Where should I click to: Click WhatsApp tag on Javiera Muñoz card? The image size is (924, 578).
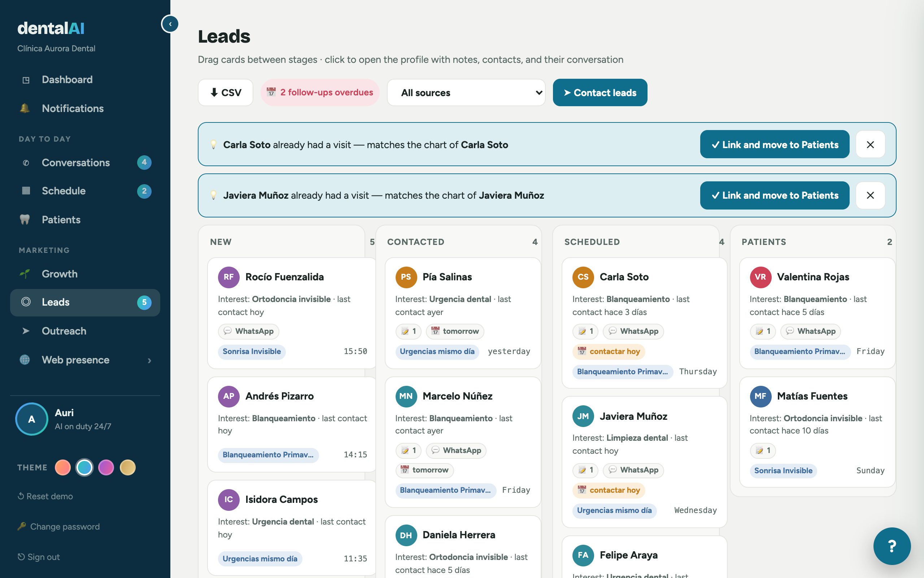pyautogui.click(x=633, y=470)
